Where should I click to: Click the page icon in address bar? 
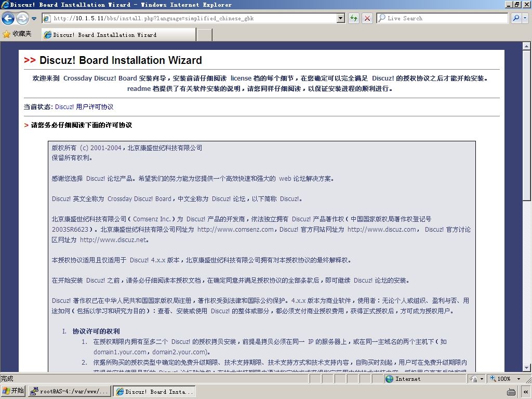(47, 18)
